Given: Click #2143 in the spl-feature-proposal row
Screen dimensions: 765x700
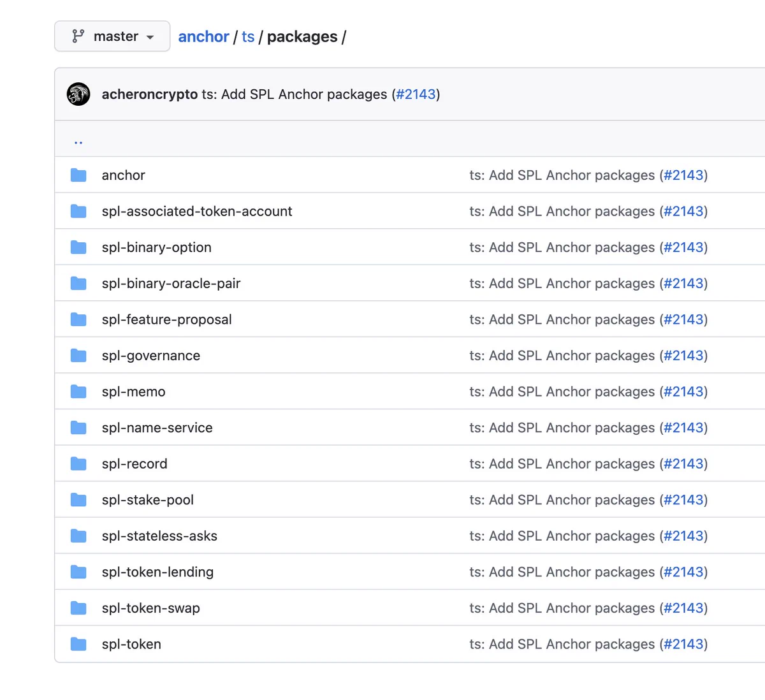Looking at the screenshot, I should click(x=683, y=319).
